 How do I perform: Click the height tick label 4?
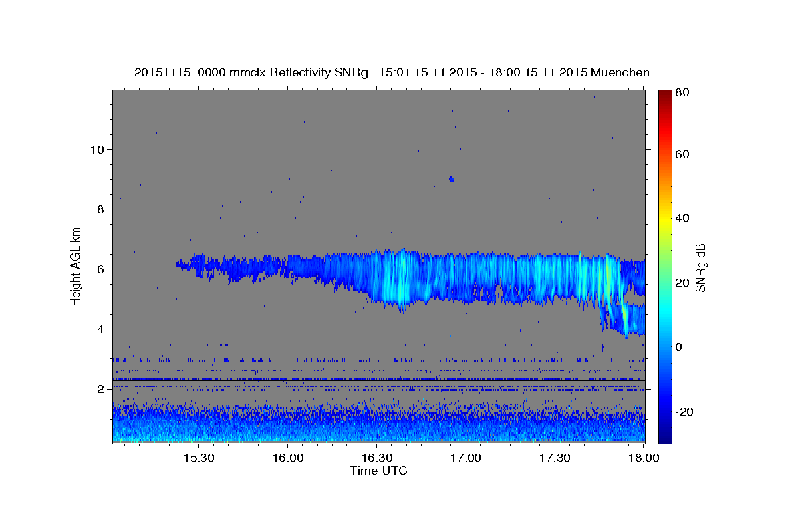point(99,329)
